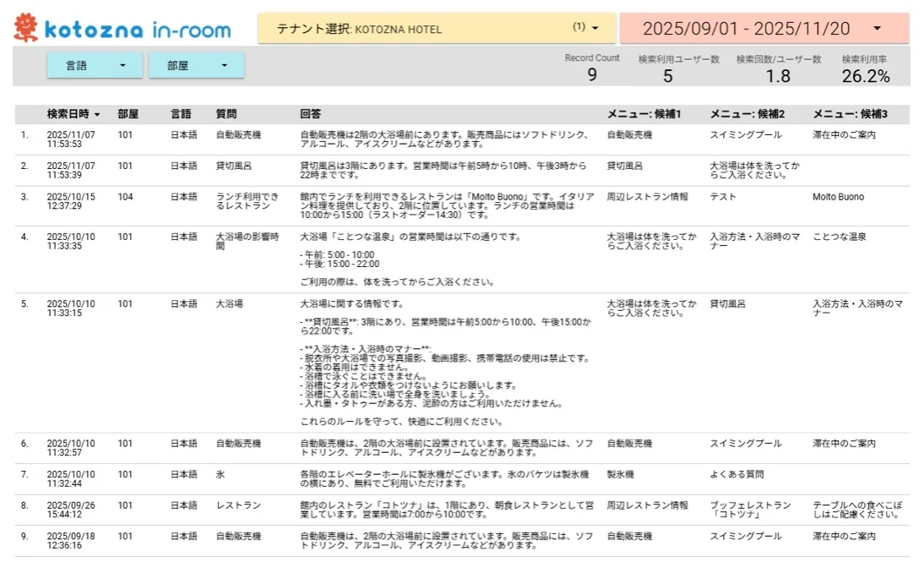The height and width of the screenshot is (573, 924).
Task: Click menu candidate Molto Buono
Action: pyautogui.click(x=838, y=197)
